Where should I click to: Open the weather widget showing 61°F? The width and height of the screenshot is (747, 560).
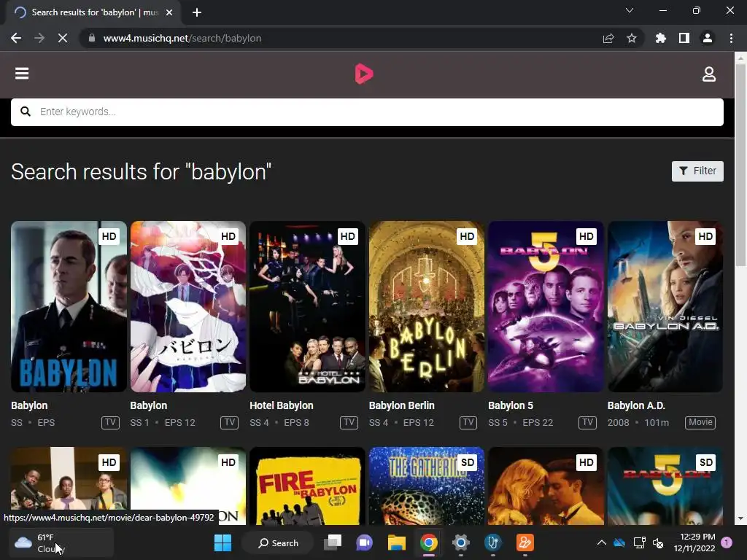pos(61,542)
